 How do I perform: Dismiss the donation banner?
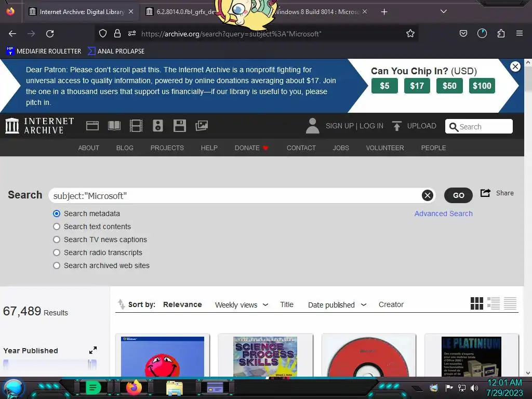pyautogui.click(x=515, y=66)
